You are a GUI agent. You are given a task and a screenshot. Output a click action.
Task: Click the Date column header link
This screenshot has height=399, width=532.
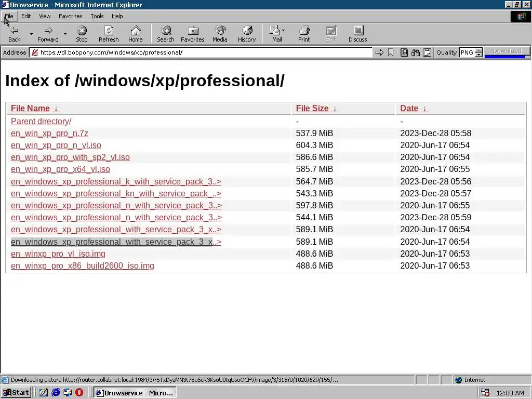click(409, 109)
